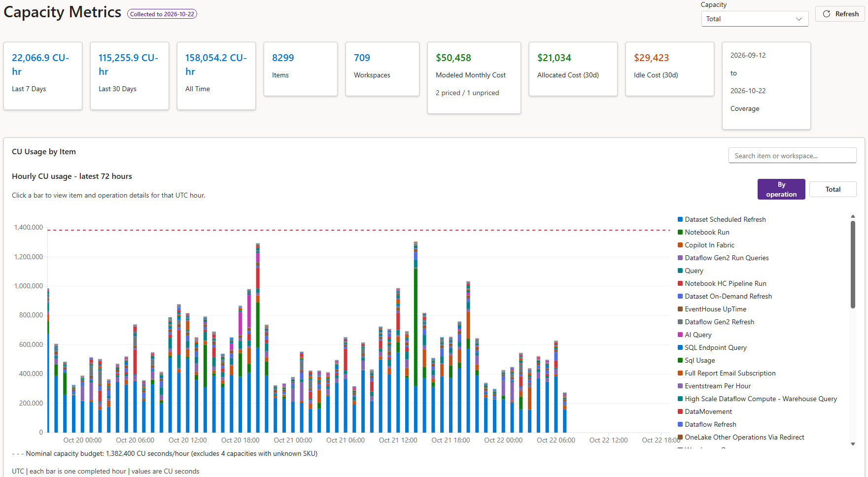Toggle Dataflow Gen2 Refresh legend entry

pos(716,322)
